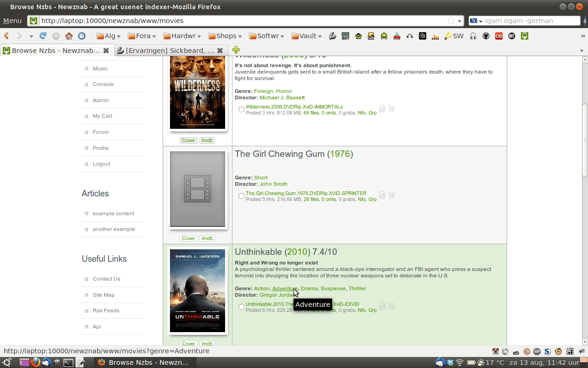Expand the Alg bookmarks folder
588x368 pixels.
108,36
